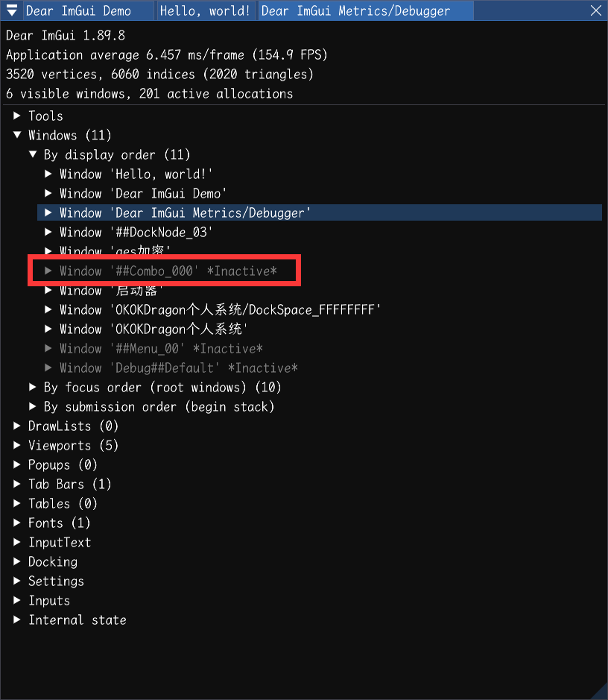The image size is (608, 700).
Task: Click the window collapse triangle icon in title bar
Action: click(x=10, y=10)
